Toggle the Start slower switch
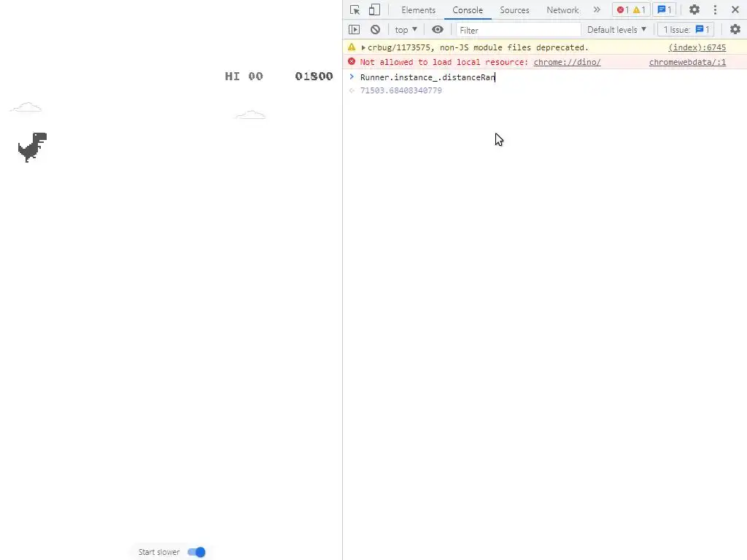 coord(196,552)
